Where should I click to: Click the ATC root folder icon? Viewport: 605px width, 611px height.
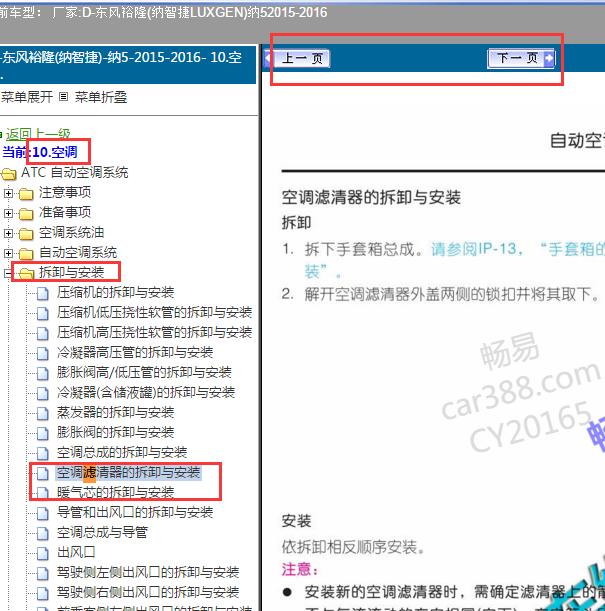[9, 174]
